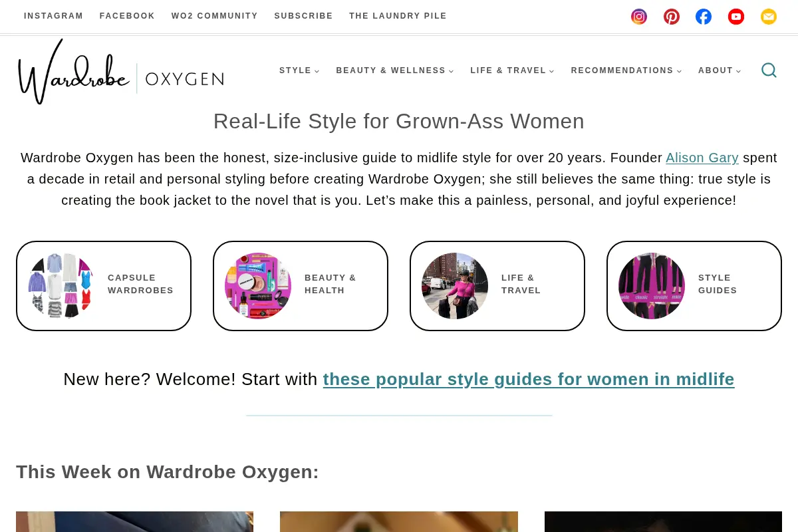Open the Instagram social icon
Image resolution: width=798 pixels, height=532 pixels.
(639, 17)
